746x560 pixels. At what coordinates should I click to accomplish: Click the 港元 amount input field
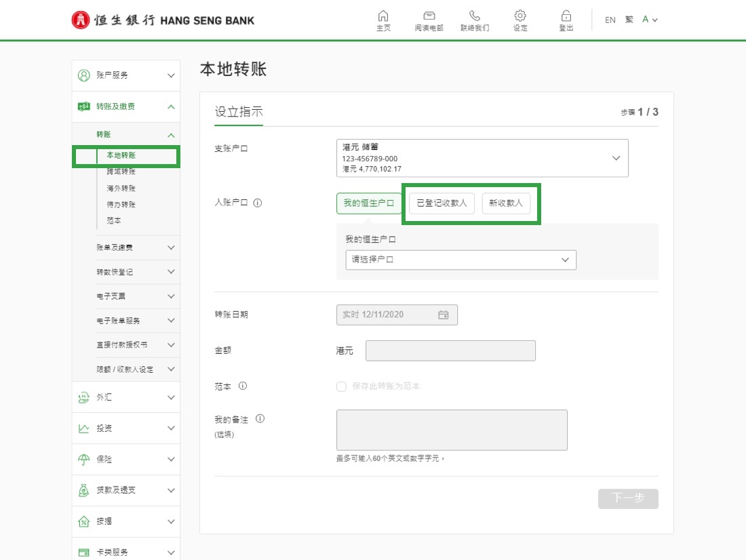(x=450, y=351)
